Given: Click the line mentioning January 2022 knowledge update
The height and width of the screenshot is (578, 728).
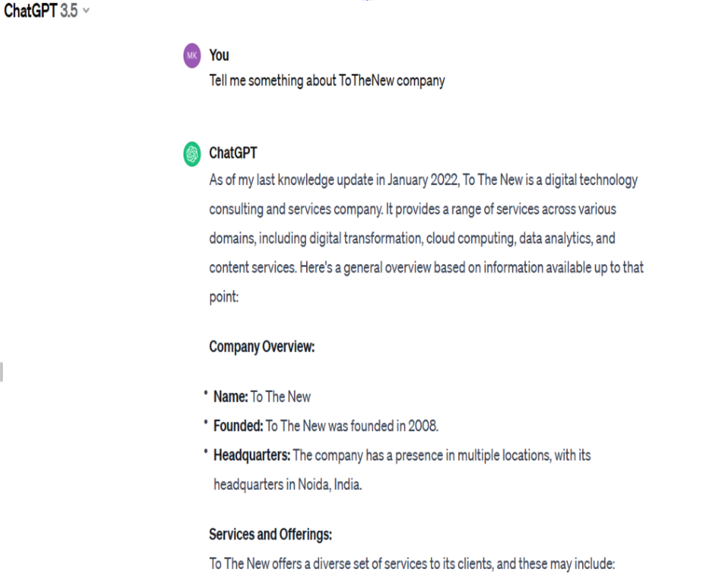Looking at the screenshot, I should pos(423,180).
